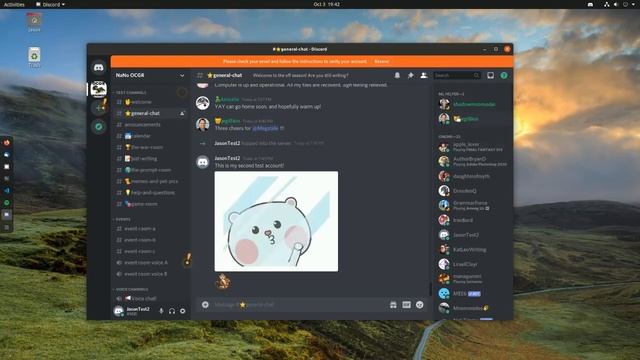This screenshot has height=360, width=640.
Task: Open AuthorBryanD in member list
Action: 473,161
